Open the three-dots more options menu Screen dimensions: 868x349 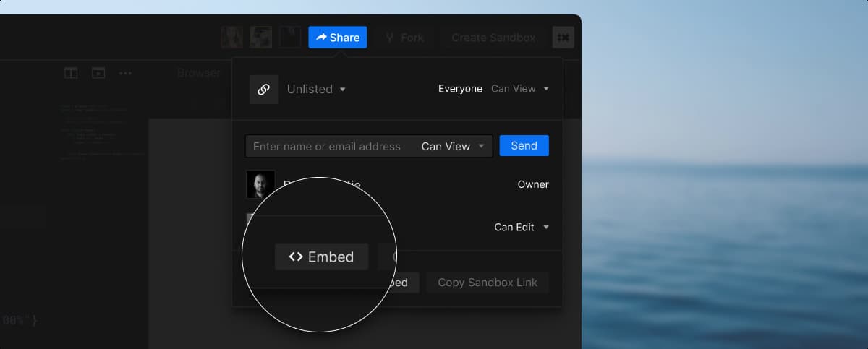(x=125, y=73)
